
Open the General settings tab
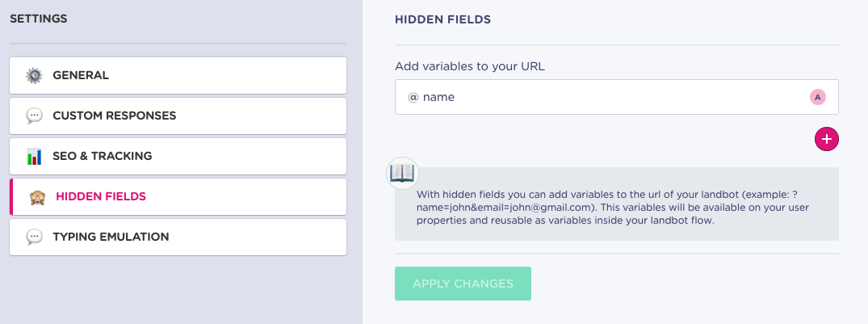click(178, 75)
